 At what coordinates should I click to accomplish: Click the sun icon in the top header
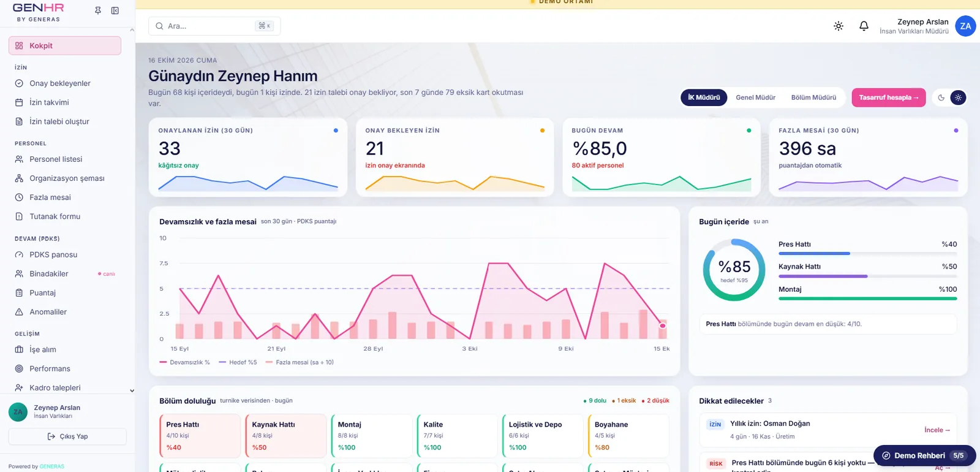[839, 26]
